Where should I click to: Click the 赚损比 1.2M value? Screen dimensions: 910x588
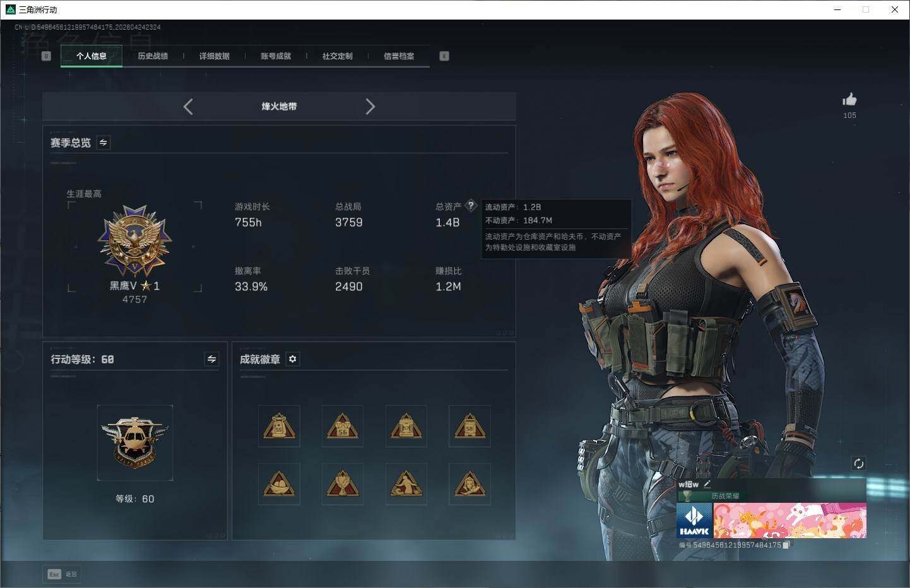[448, 287]
